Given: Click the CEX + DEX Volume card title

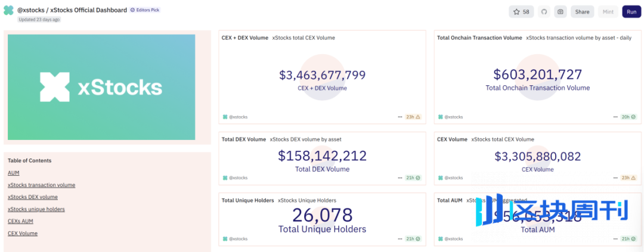Looking at the screenshot, I should (x=245, y=38).
